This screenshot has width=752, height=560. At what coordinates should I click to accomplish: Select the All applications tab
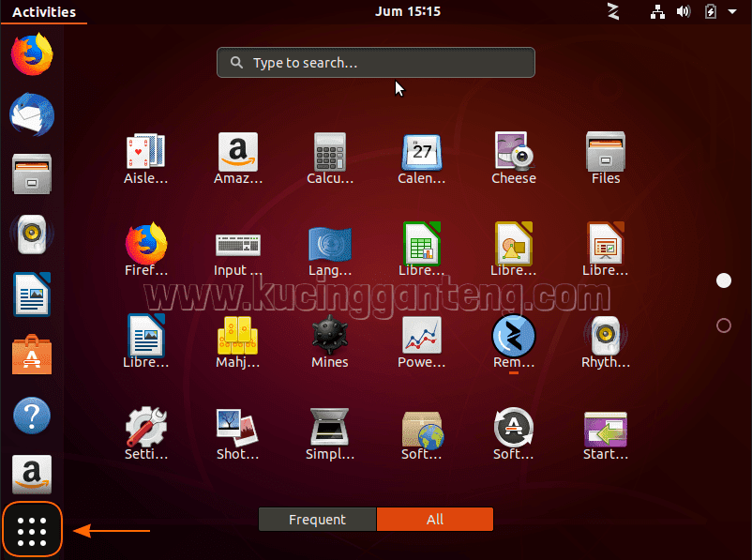tap(434, 519)
